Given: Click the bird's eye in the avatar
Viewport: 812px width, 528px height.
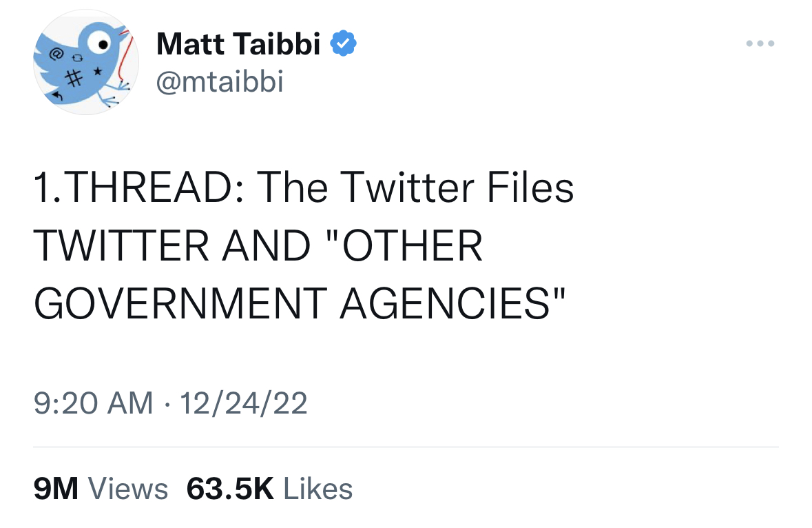Looking at the screenshot, I should (101, 44).
